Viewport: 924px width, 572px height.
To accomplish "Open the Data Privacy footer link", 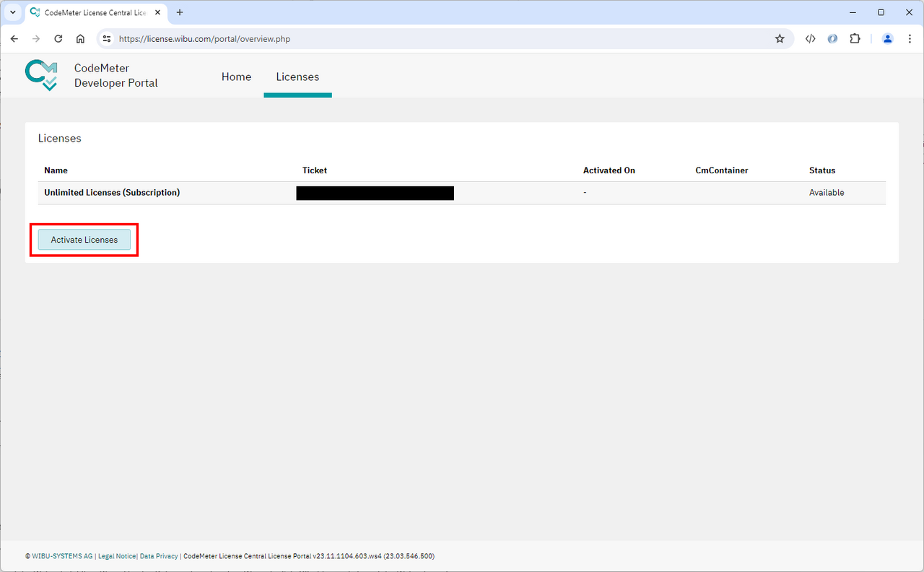I will tap(159, 556).
